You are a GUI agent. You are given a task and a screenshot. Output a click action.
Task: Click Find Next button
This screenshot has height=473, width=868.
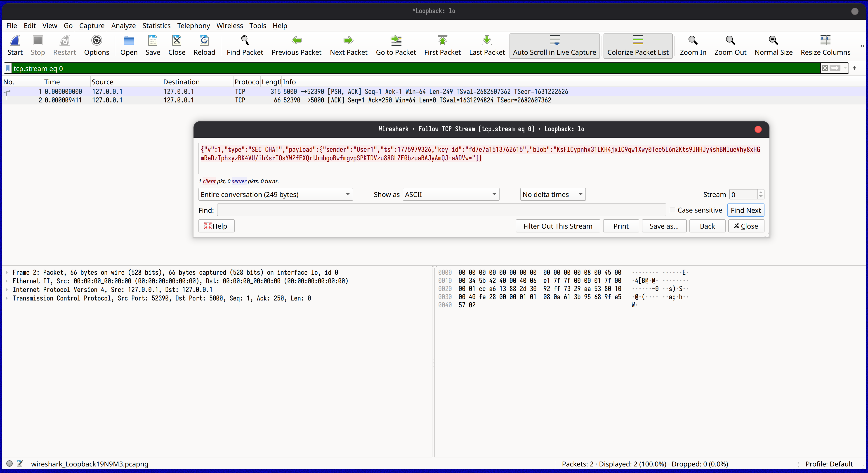click(745, 210)
